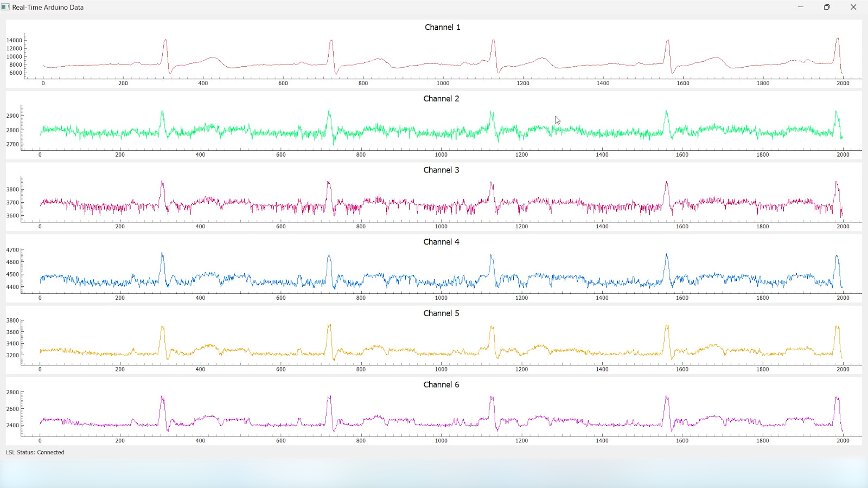The image size is (868, 488).
Task: Minimize the Real-Time Arduino Data window
Action: coord(800,7)
